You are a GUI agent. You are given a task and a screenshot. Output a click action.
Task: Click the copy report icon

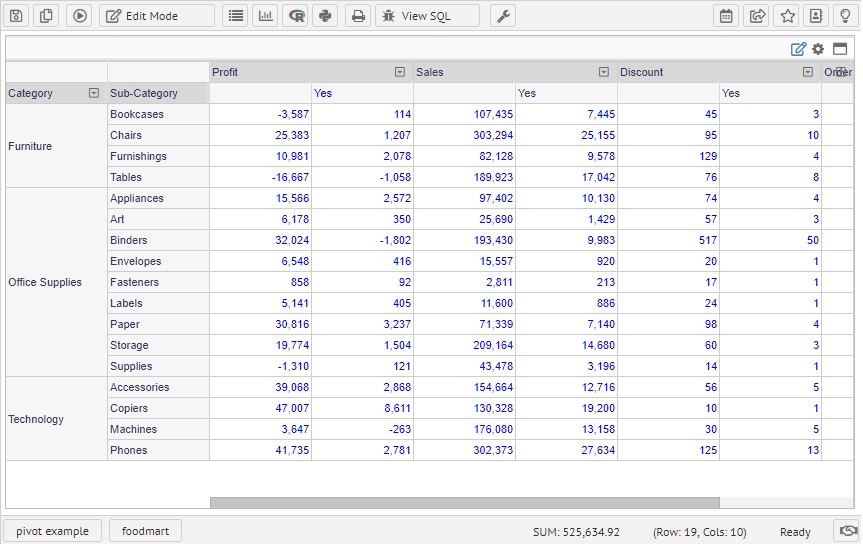(x=47, y=16)
